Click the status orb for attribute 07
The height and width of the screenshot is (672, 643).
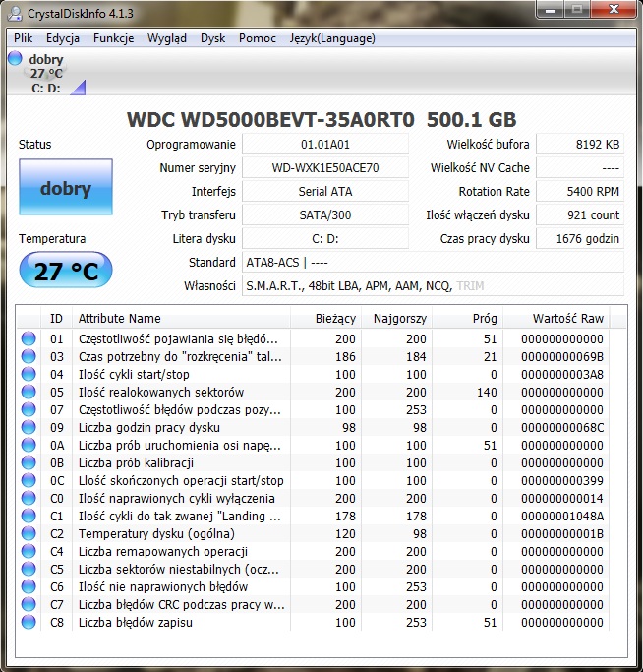[29, 409]
